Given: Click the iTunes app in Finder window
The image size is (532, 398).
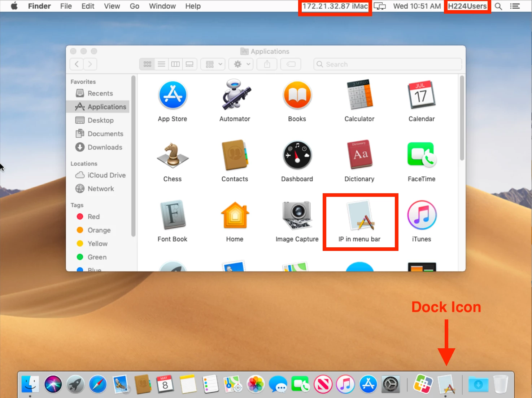Looking at the screenshot, I should (422, 215).
